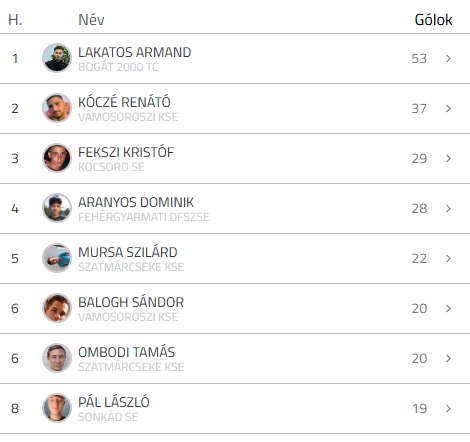Expand the arrow beside 19 goals
The image size is (470, 442).
tap(448, 408)
